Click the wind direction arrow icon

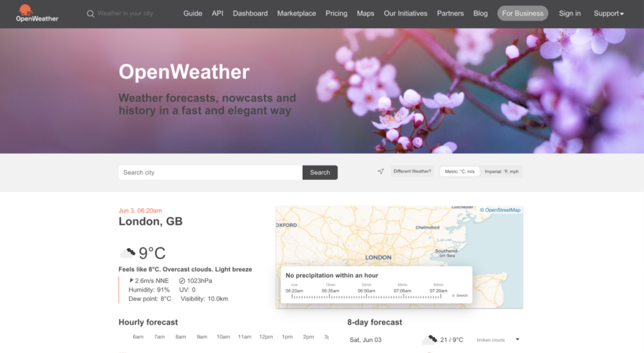point(131,280)
